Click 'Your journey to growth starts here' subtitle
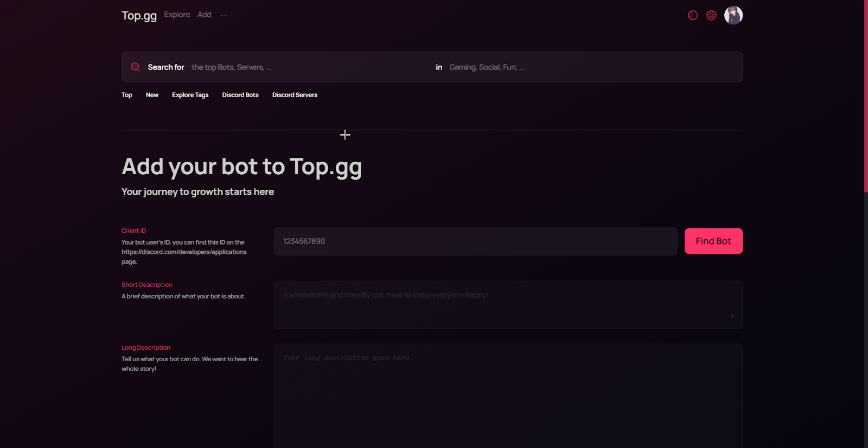 [x=197, y=191]
